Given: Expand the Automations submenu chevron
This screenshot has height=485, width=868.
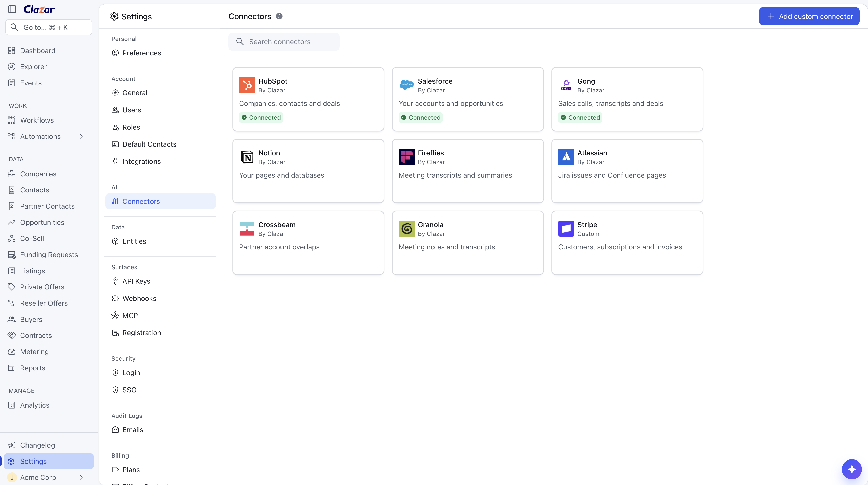Looking at the screenshot, I should click(x=81, y=136).
